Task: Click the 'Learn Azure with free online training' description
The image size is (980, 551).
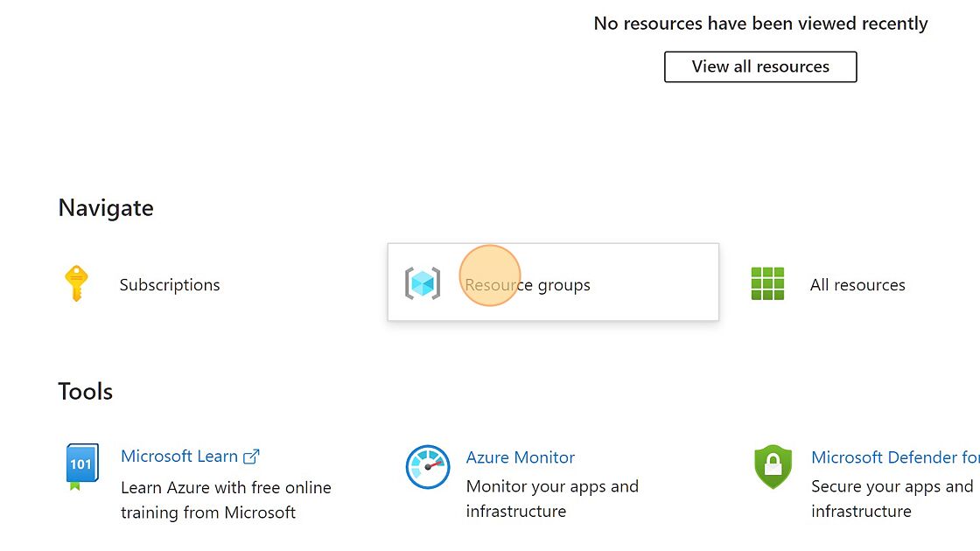Action: (x=226, y=499)
